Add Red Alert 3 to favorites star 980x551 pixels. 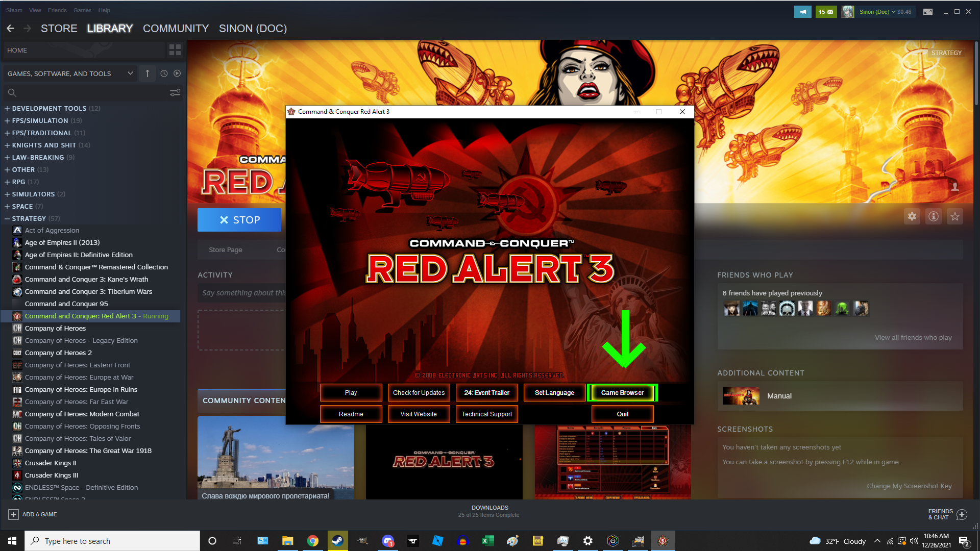pos(955,217)
